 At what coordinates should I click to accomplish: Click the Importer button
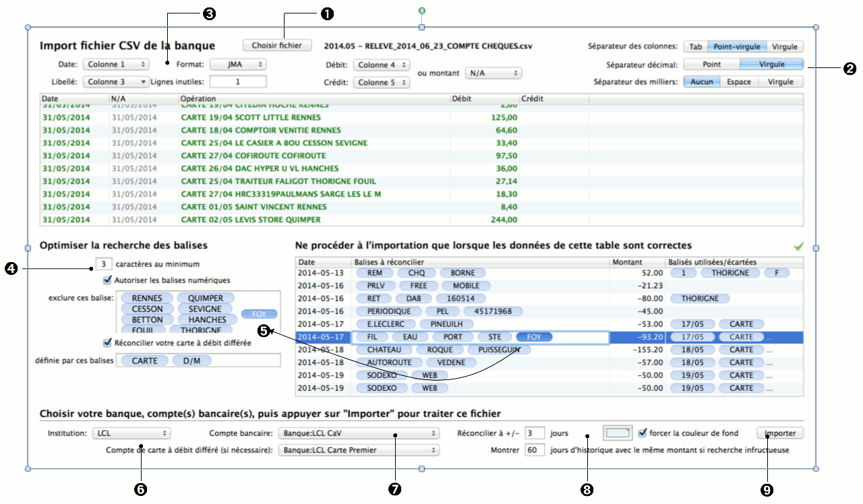point(780,433)
